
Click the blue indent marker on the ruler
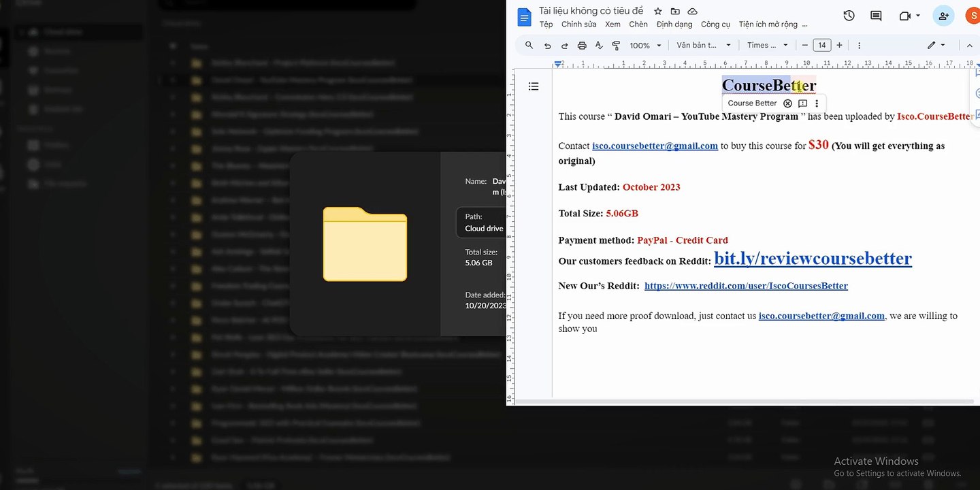558,63
